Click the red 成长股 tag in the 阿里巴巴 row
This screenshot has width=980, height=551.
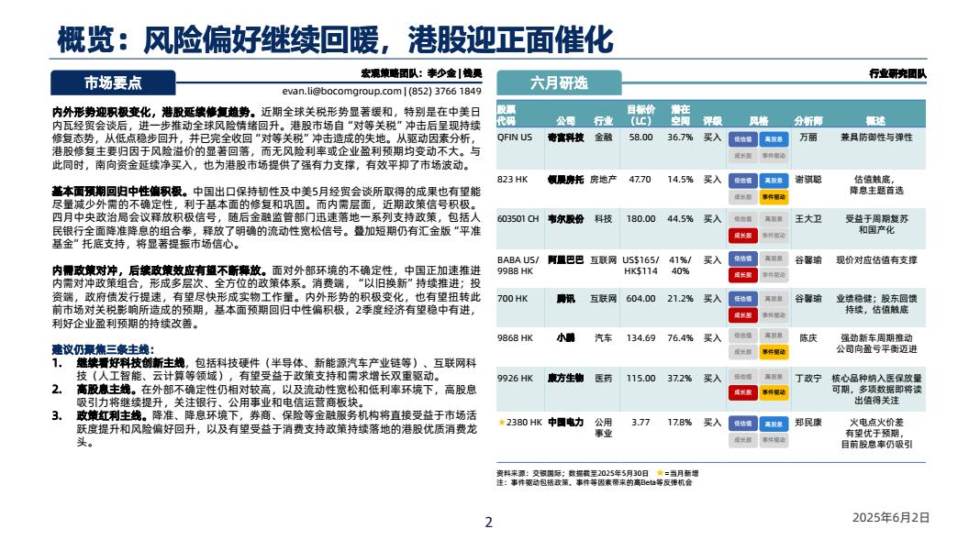pos(743,275)
